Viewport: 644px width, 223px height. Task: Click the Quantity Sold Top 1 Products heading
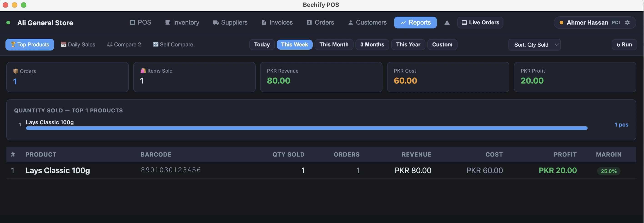click(x=68, y=110)
